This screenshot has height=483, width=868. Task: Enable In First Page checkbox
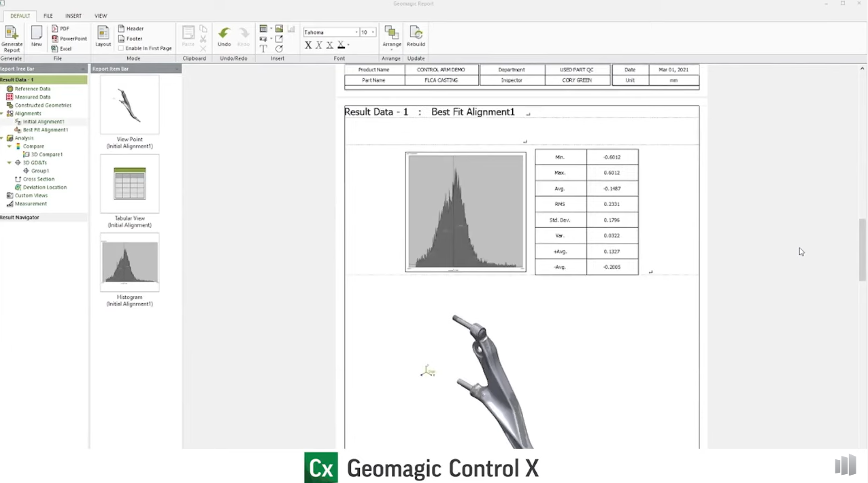(x=121, y=48)
